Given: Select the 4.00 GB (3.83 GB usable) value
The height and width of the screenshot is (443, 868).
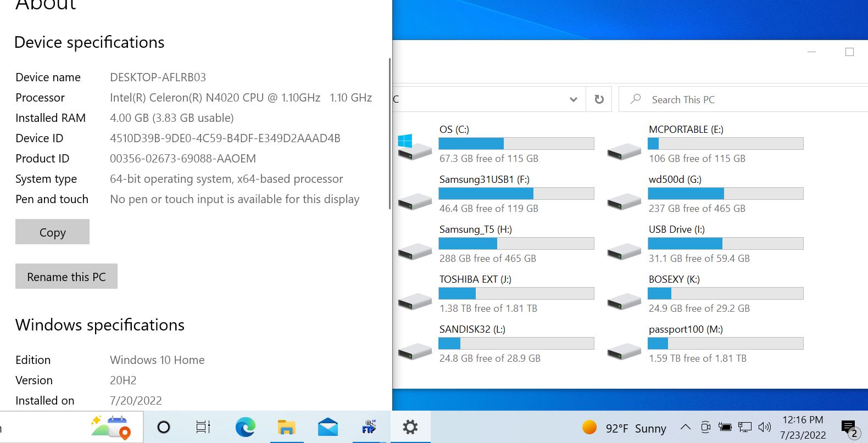Looking at the screenshot, I should pos(172,118).
